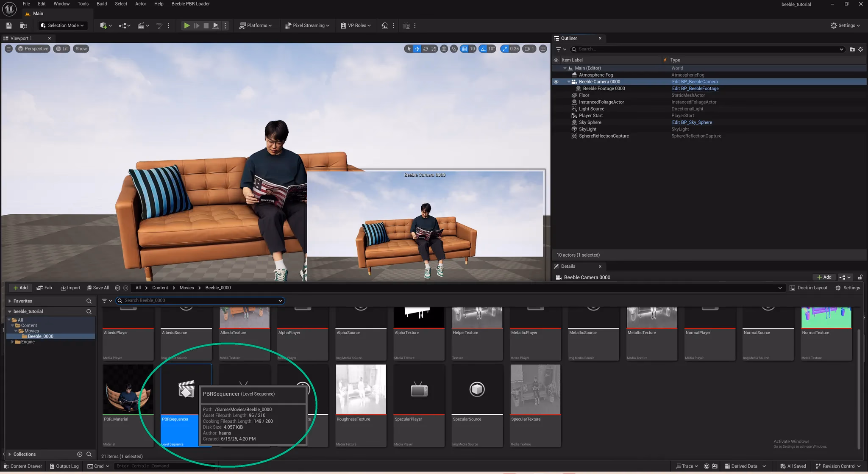This screenshot has width=868, height=474.
Task: Open the Beeble PBR Loader menu
Action: coord(190,4)
